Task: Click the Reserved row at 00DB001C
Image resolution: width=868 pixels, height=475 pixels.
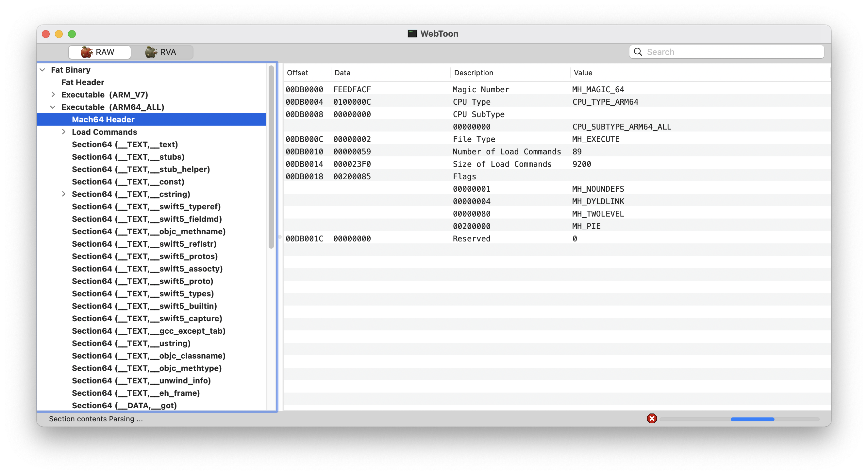Action: [557, 238]
